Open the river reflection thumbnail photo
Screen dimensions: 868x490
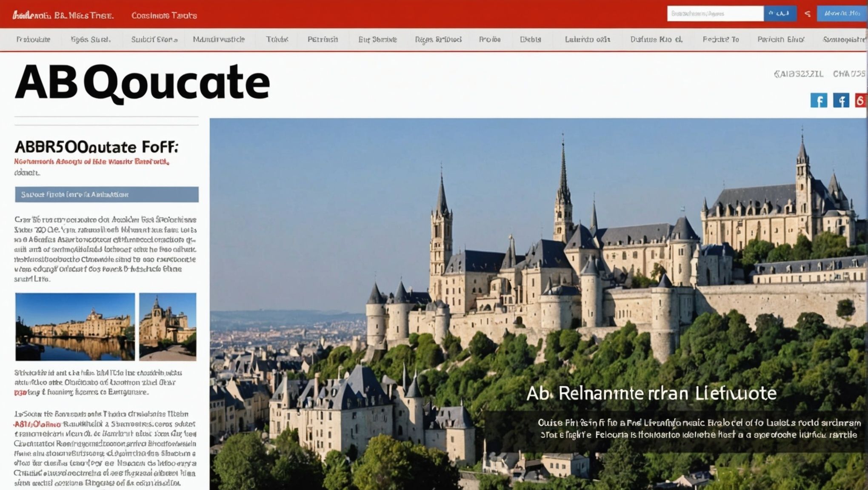tap(75, 327)
